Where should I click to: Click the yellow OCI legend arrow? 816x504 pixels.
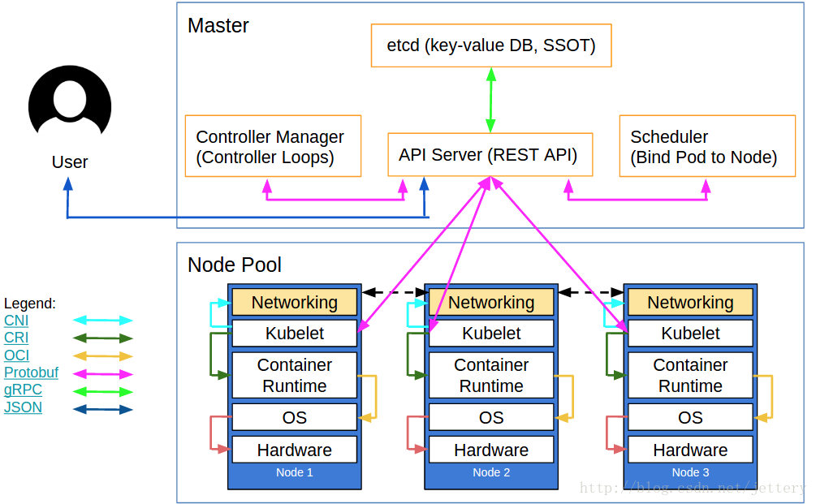pyautogui.click(x=102, y=356)
